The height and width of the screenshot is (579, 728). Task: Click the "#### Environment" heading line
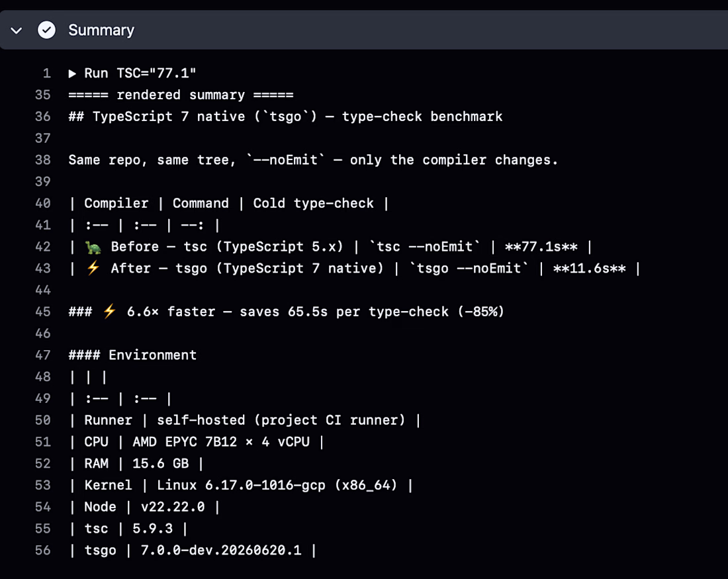click(132, 355)
